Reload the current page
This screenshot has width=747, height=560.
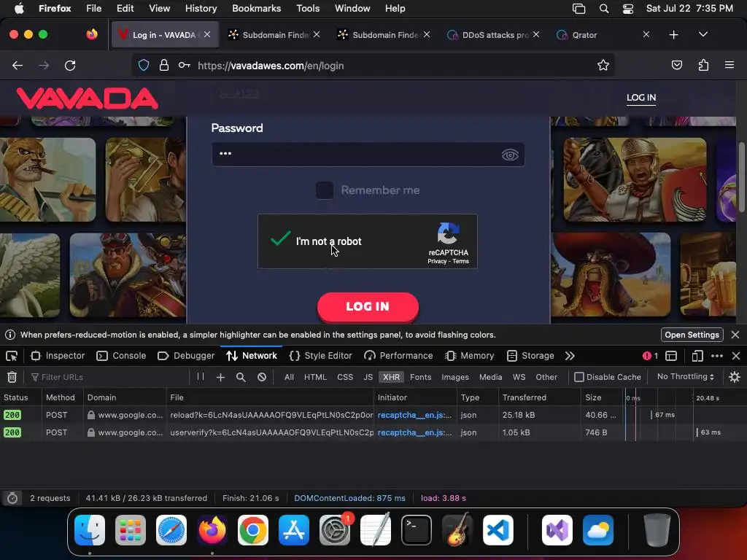click(x=70, y=65)
